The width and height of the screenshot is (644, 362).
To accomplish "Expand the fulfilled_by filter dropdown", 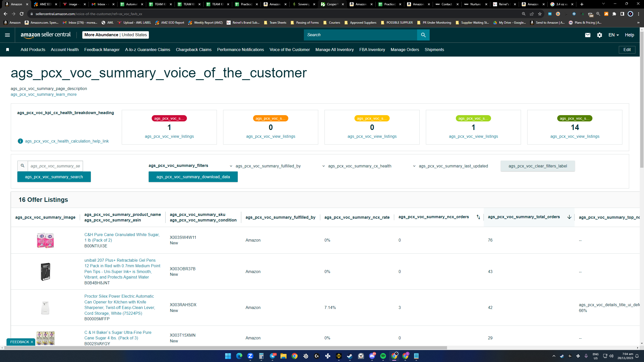I will (x=265, y=166).
